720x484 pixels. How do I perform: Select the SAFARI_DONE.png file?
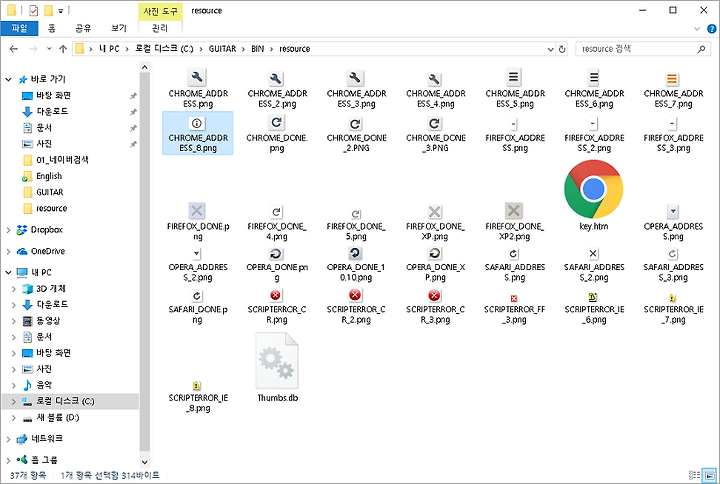coord(197,306)
